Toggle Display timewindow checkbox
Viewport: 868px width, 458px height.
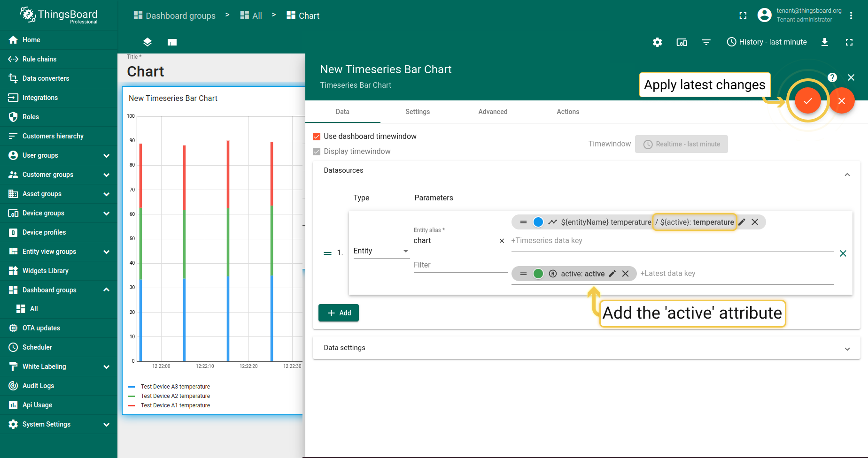[317, 152]
